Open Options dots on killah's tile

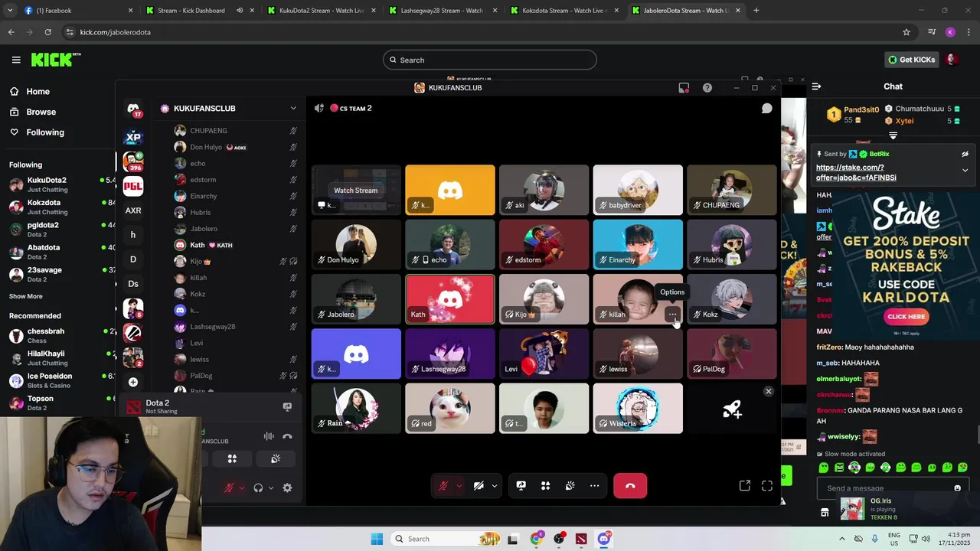(672, 314)
